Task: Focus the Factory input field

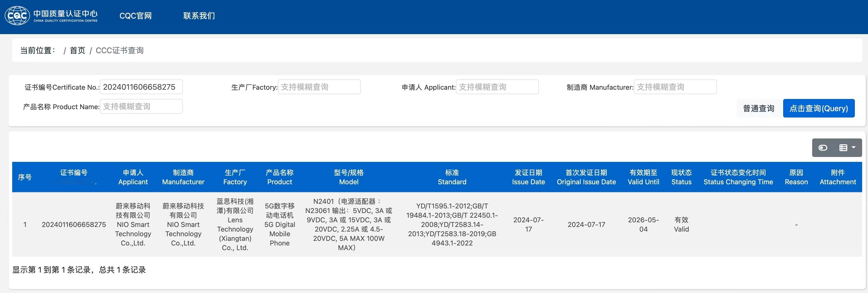Action: [319, 87]
